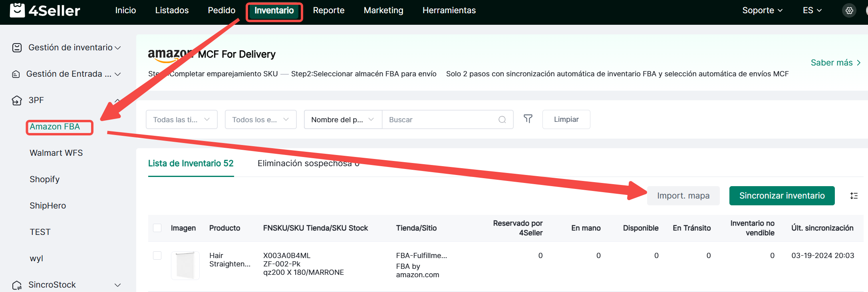Click the SincroStock sidebar icon
868x292 pixels.
coord(17,285)
